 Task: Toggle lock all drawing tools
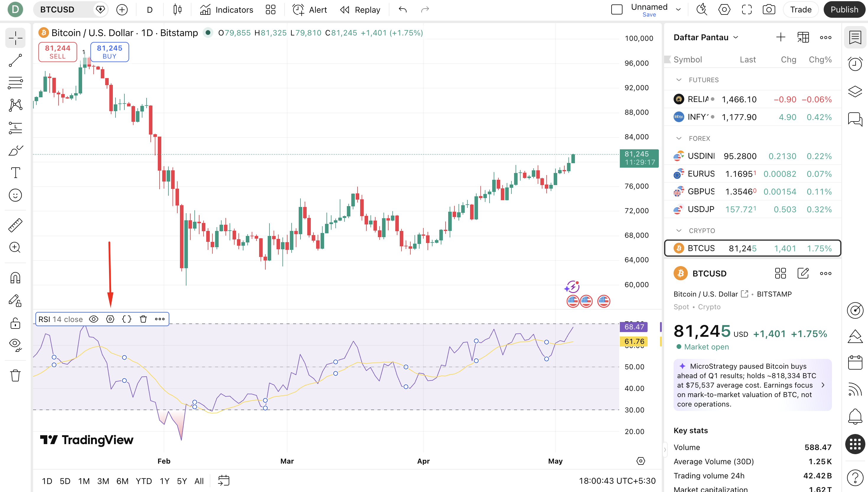[x=15, y=323]
